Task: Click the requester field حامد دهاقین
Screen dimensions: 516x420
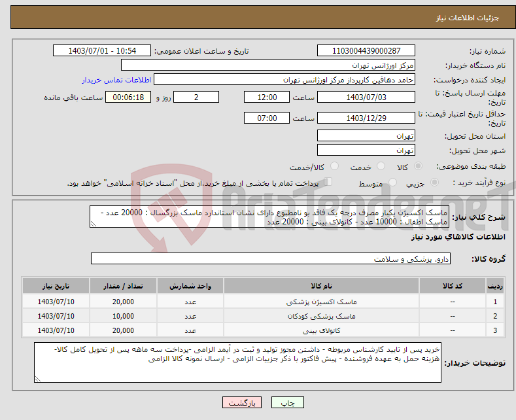Action: pos(284,80)
